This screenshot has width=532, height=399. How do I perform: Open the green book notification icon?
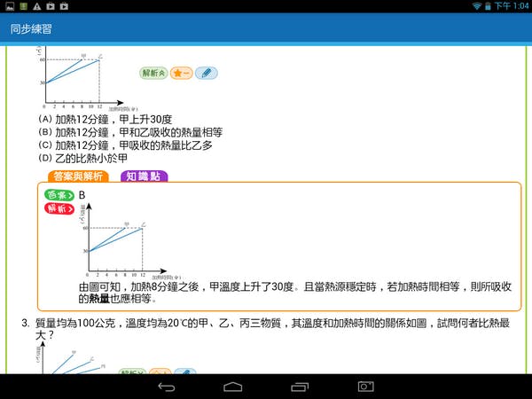click(x=23, y=6)
